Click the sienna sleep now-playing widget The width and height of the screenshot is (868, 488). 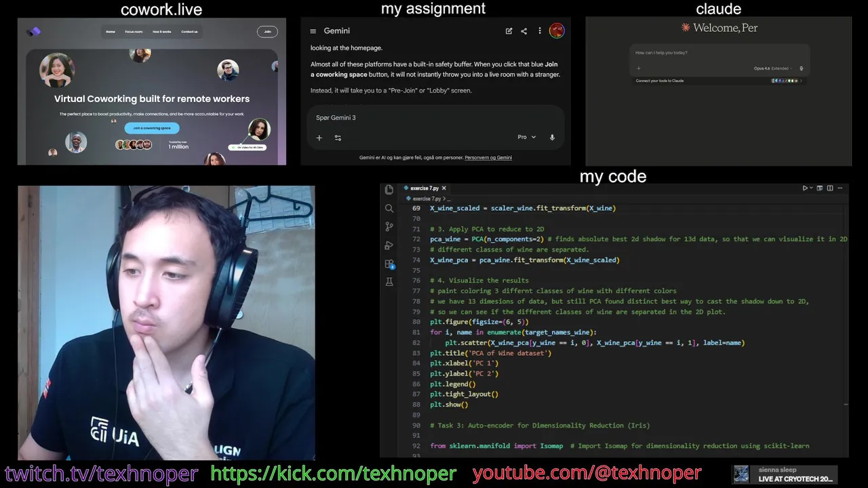pos(785,474)
